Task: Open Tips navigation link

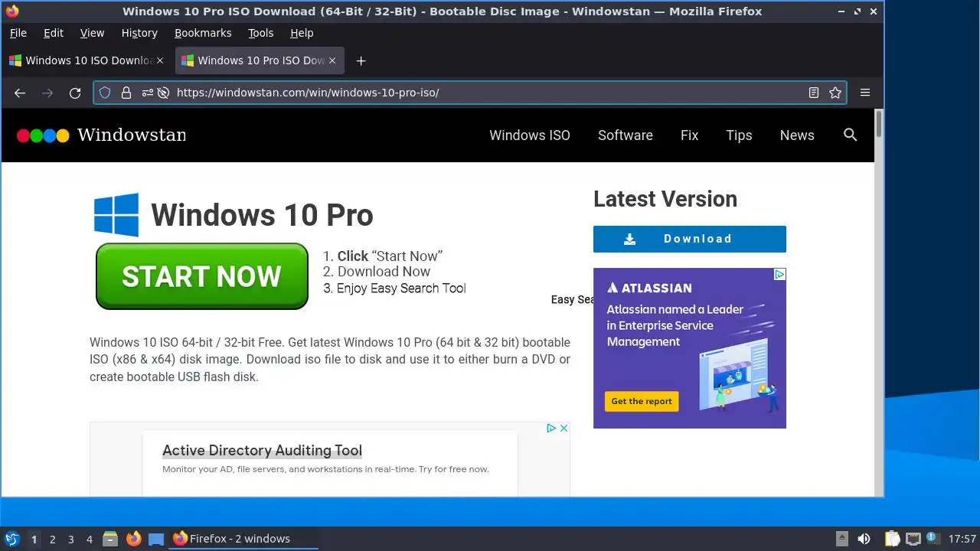Action: click(x=739, y=135)
